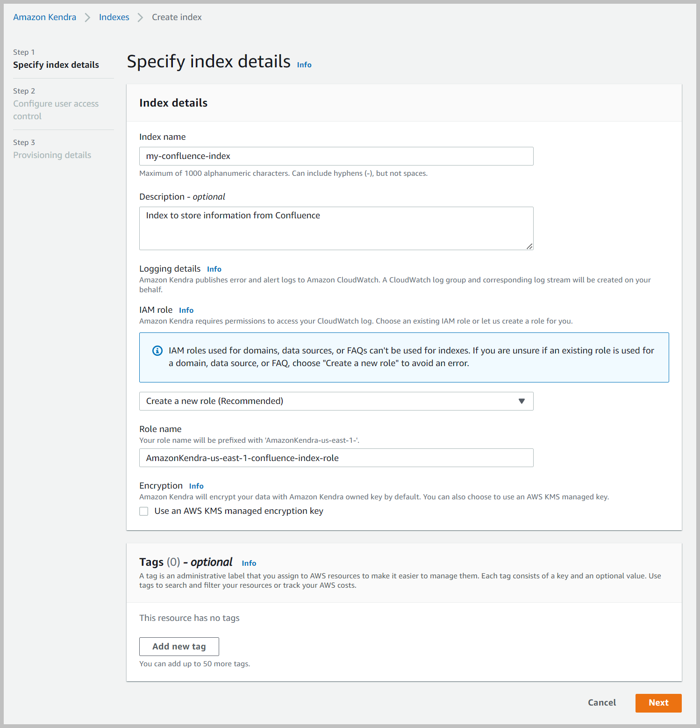
Task: Click the info circle icon in the IAM notice
Action: click(157, 350)
